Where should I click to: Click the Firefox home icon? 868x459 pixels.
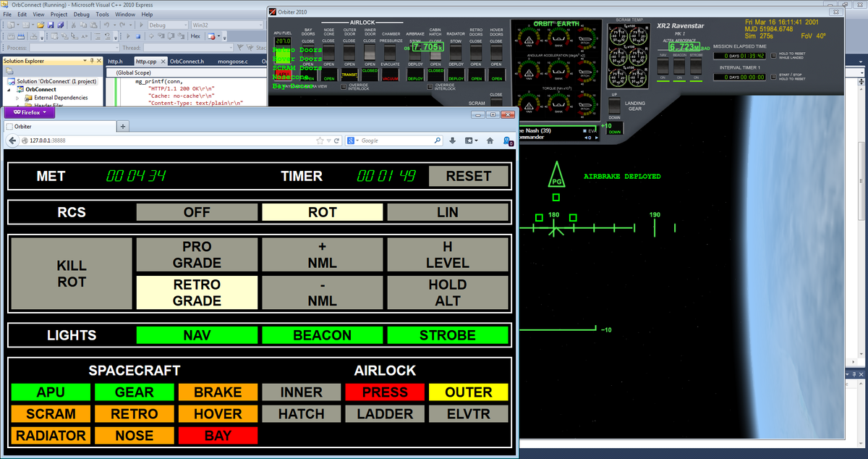(x=490, y=140)
